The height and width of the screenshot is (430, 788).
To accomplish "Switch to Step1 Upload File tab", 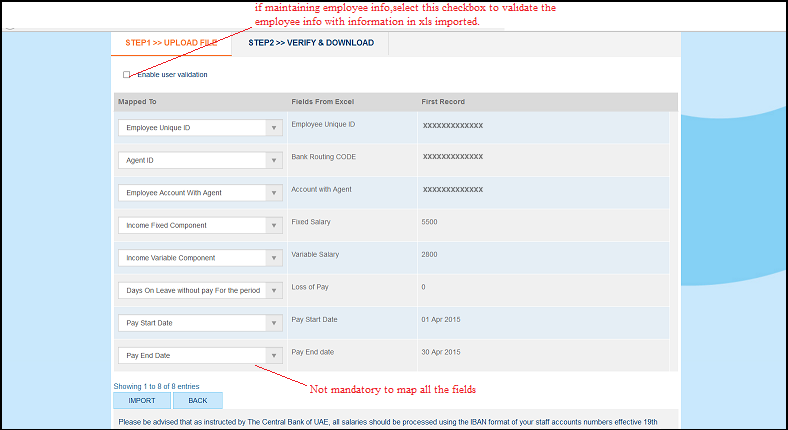I will click(170, 43).
